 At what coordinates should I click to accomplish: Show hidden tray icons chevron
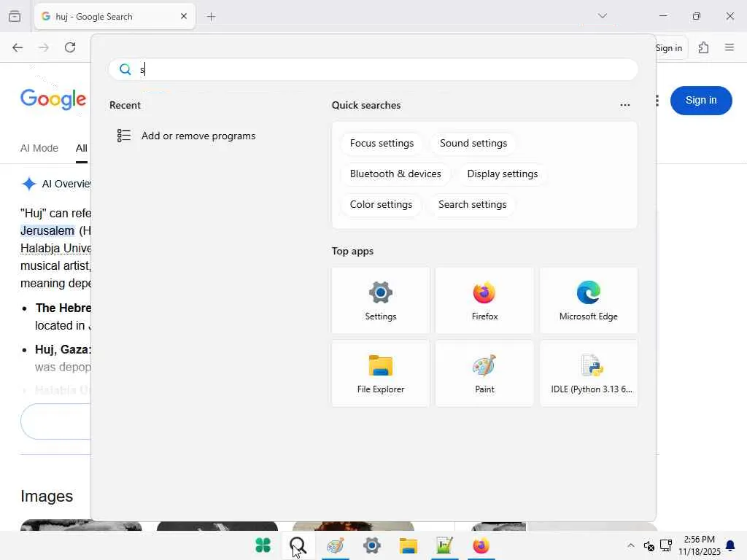[631, 545]
